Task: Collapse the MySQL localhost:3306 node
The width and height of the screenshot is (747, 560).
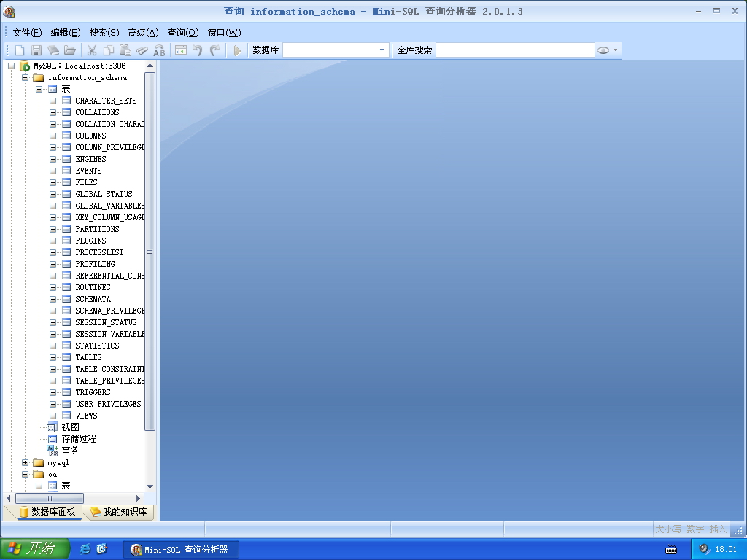Action: [x=12, y=66]
